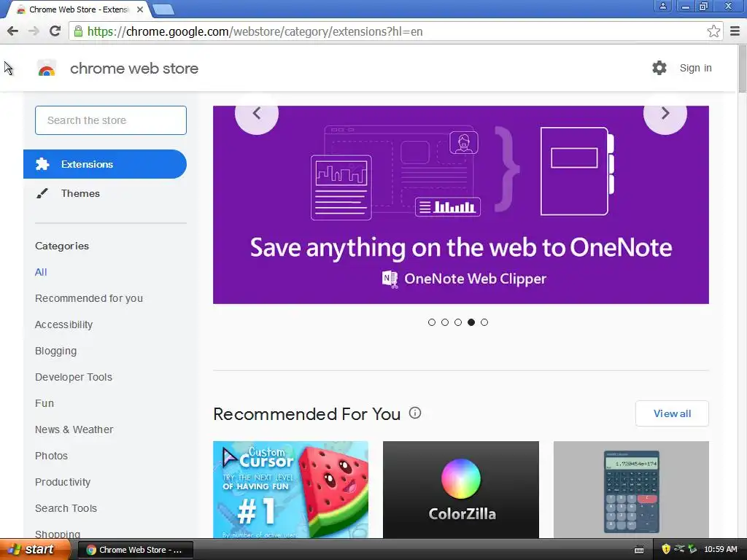Reload the page with the refresh icon

(x=55, y=31)
